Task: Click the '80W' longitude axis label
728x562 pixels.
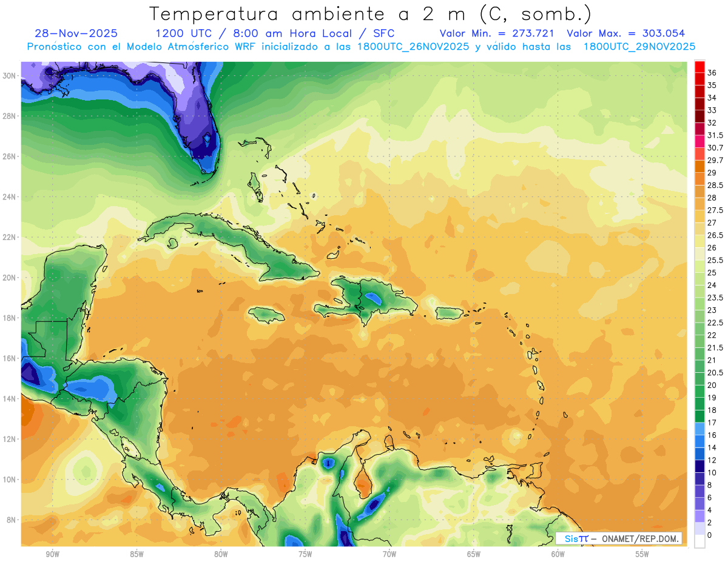Action: point(221,554)
